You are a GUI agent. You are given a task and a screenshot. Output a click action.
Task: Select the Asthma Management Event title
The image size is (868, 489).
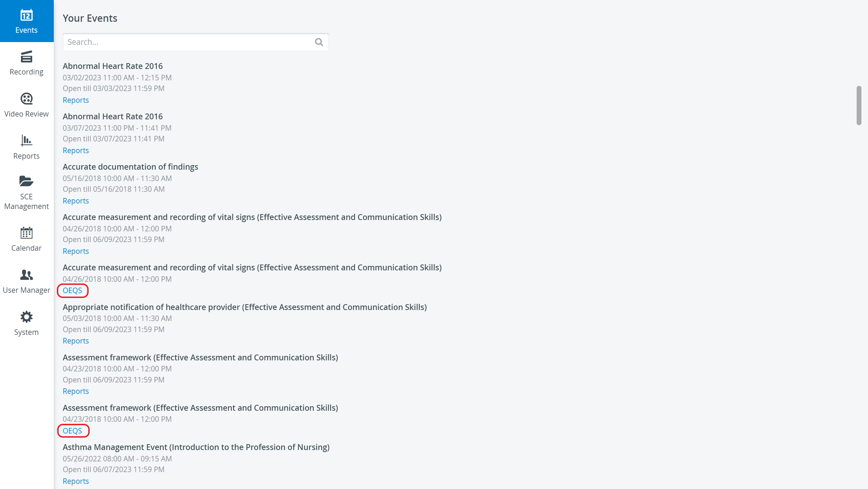(196, 447)
